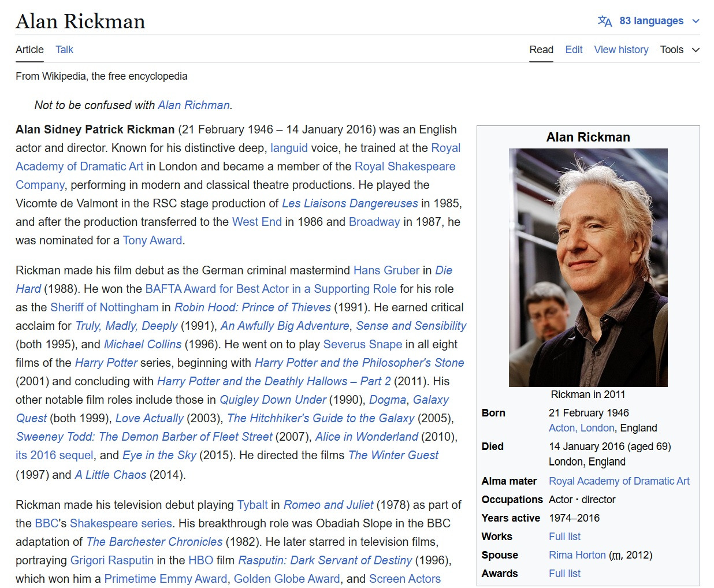Open the Love Actually link
This screenshot has height=588, width=714.
(150, 418)
